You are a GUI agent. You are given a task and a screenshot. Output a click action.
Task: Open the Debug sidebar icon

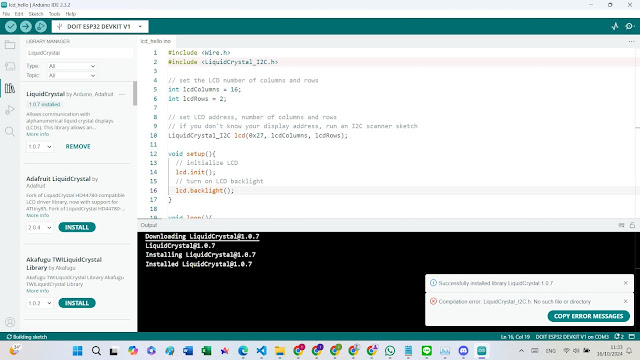tap(10, 110)
